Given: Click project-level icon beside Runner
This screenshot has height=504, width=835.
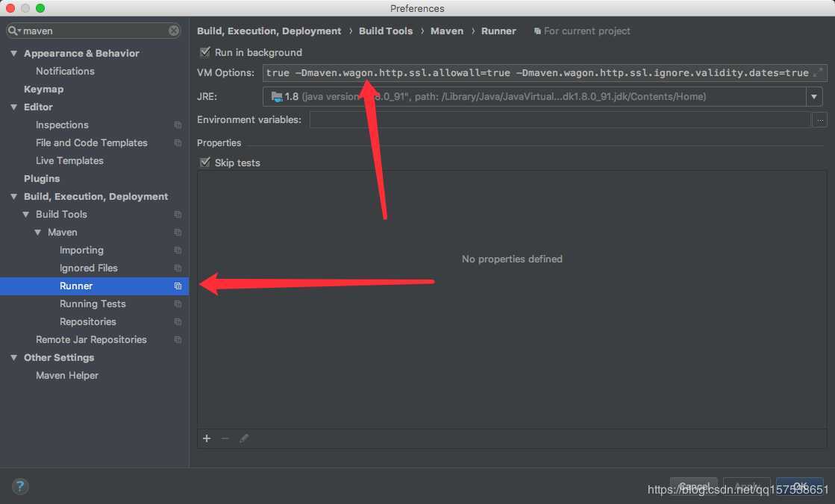Looking at the screenshot, I should point(178,286).
